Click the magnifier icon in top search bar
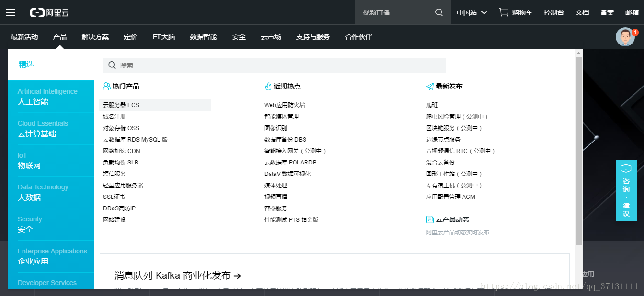This screenshot has width=644, height=296. [x=439, y=12]
